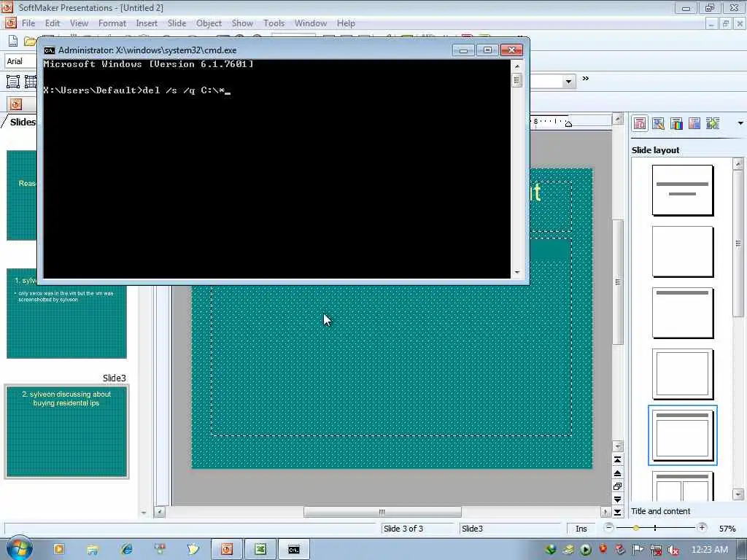Expand the toolbar overflow chevron

[x=586, y=79]
